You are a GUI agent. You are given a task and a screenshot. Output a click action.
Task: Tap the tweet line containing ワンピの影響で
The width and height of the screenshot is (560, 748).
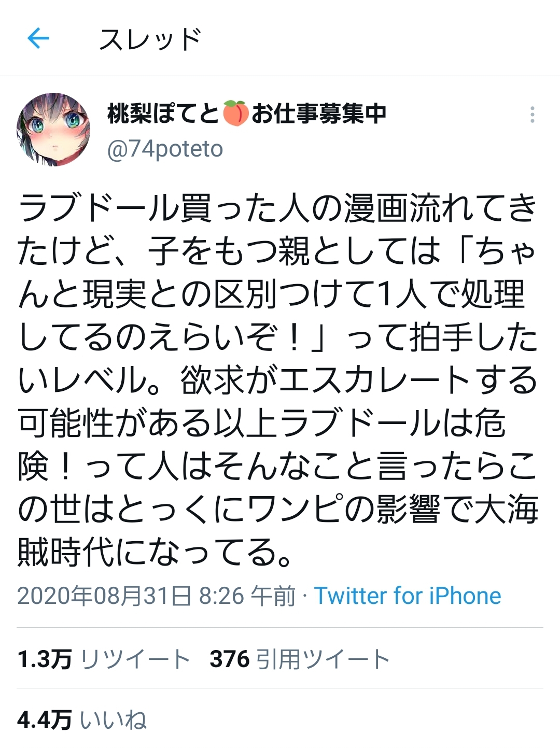278,509
